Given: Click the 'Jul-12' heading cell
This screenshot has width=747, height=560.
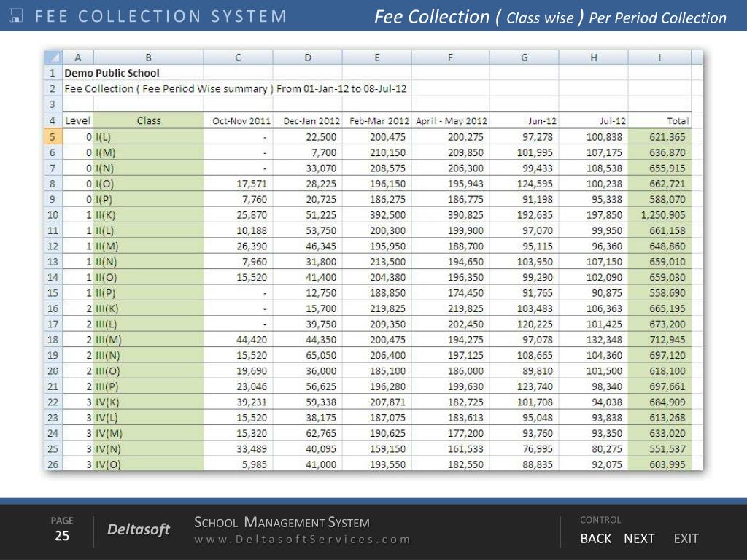Looking at the screenshot, I should tap(594, 121).
